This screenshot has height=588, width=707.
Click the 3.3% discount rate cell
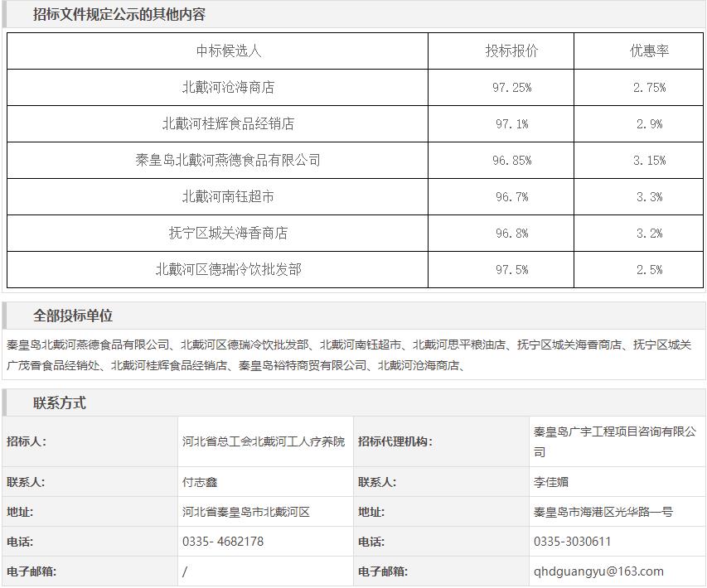click(649, 197)
